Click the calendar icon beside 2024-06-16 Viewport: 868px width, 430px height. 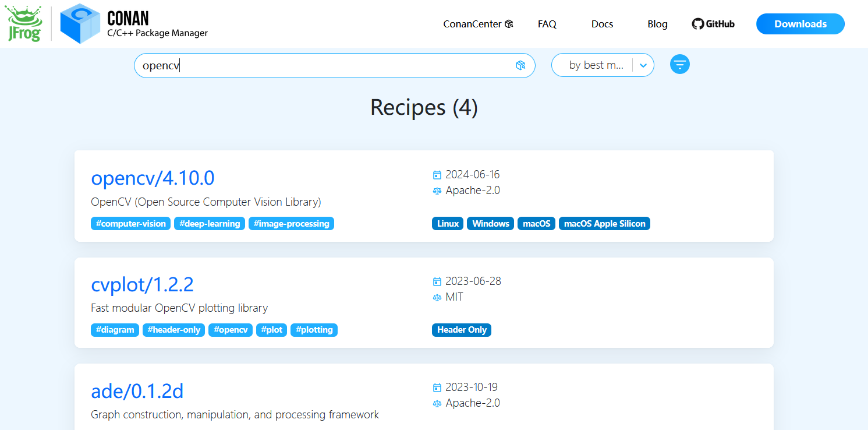point(437,175)
